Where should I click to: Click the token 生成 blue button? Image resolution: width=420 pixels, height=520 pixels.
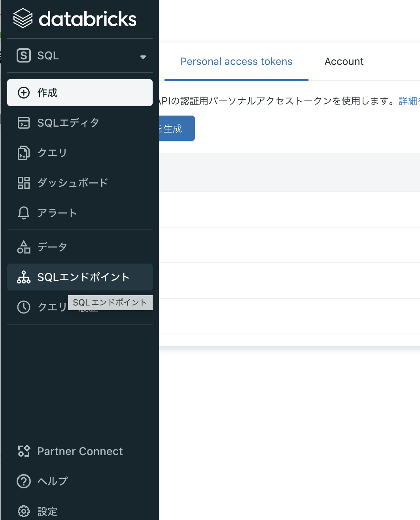point(177,128)
